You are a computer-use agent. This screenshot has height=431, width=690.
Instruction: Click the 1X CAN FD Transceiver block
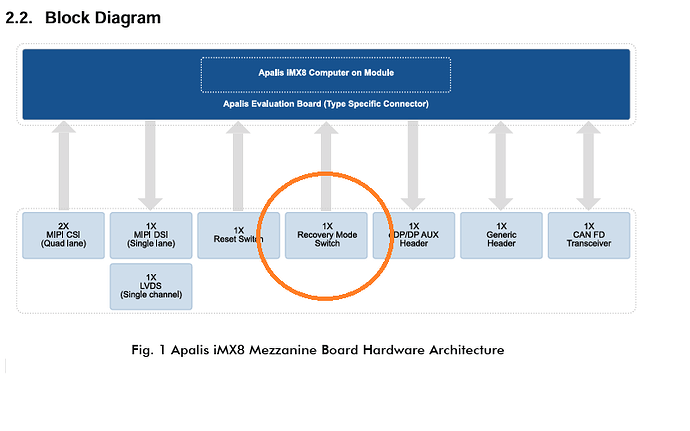click(x=589, y=235)
